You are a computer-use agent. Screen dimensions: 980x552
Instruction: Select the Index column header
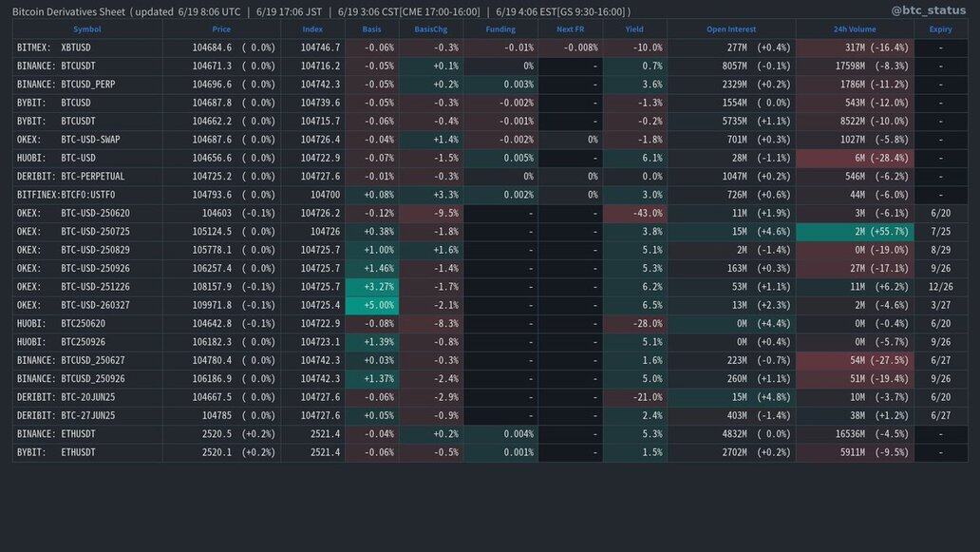312,29
